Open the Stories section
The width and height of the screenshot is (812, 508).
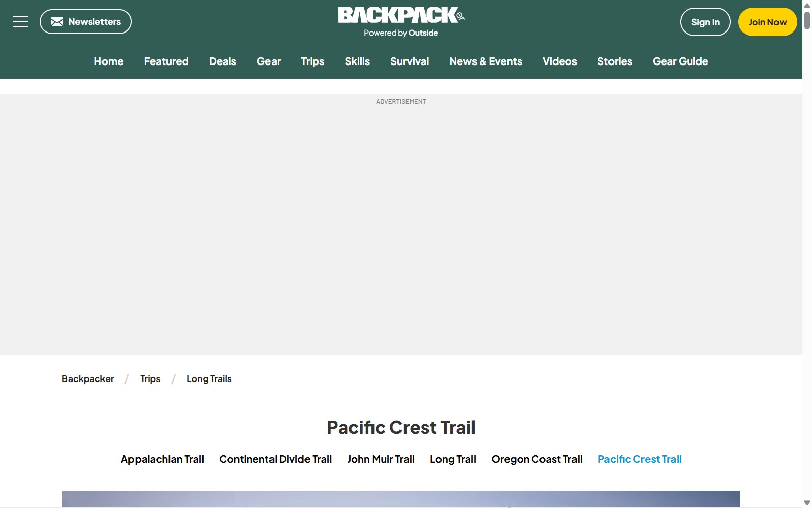615,61
